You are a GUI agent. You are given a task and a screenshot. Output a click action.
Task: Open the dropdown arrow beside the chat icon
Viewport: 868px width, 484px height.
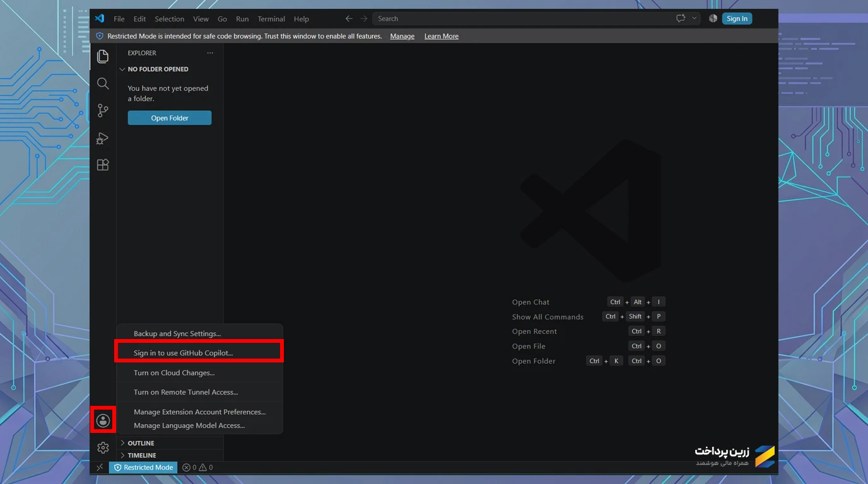(x=695, y=18)
